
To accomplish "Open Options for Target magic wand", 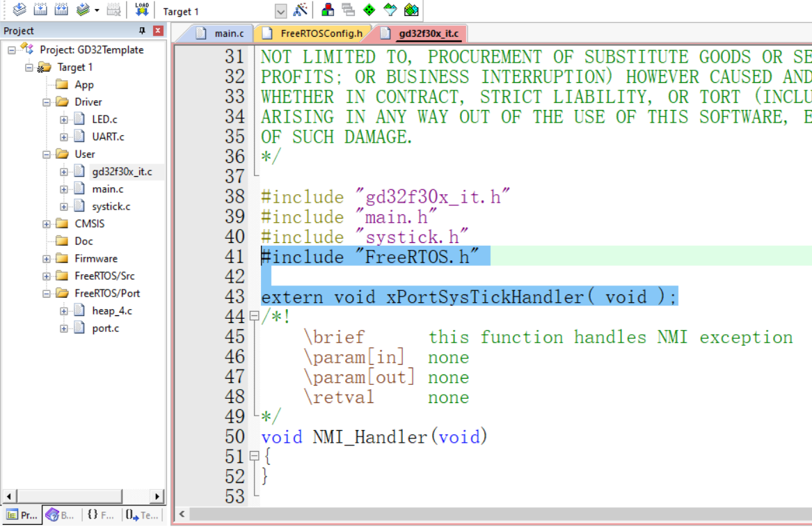I will point(301,9).
